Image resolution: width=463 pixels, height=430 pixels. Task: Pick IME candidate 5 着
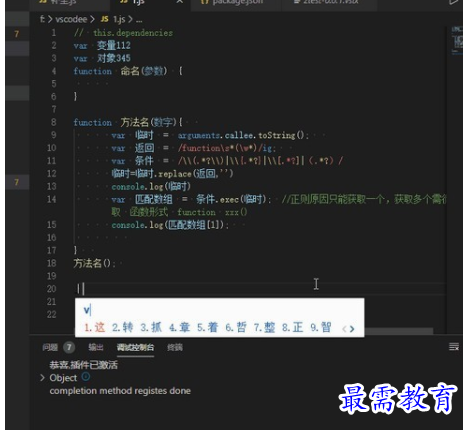click(x=207, y=327)
